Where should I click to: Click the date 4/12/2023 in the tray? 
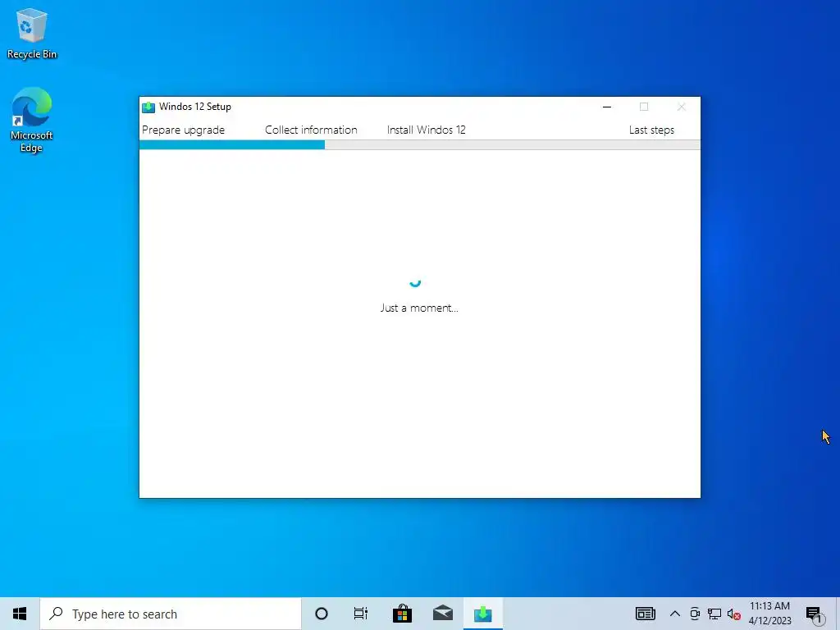[769, 621]
